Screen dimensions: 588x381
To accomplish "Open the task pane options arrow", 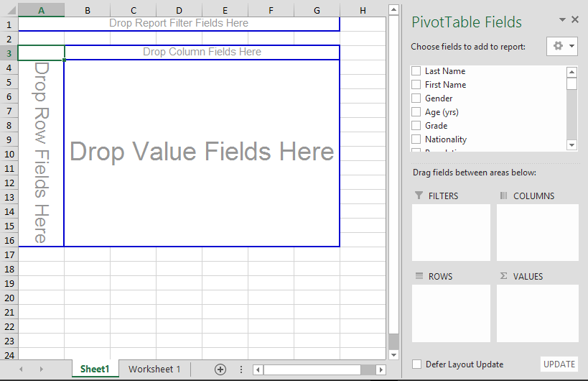I will click(x=562, y=20).
